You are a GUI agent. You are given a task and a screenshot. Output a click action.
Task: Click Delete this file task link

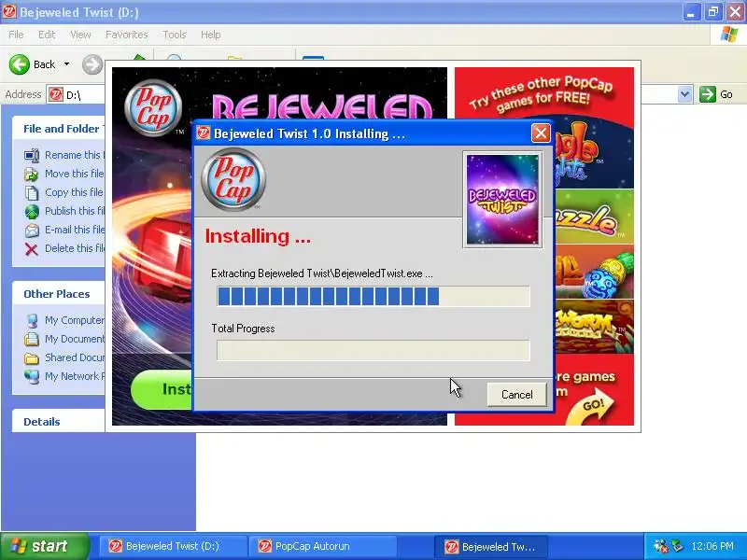pyautogui.click(x=74, y=248)
